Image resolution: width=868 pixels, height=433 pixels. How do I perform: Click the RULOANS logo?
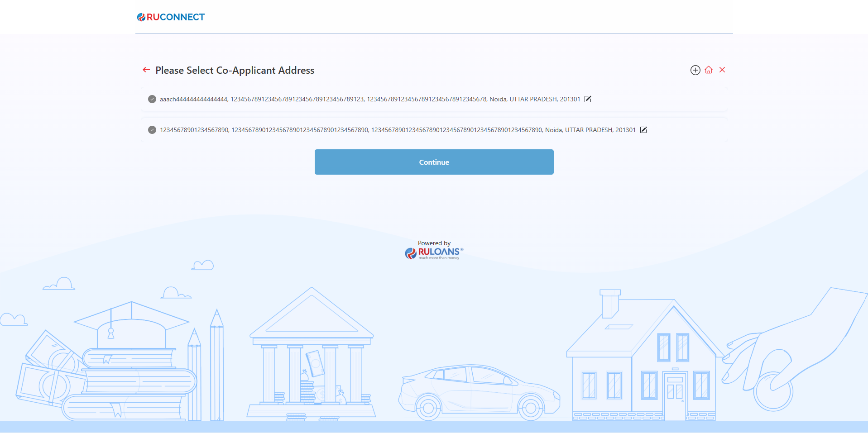(x=434, y=253)
